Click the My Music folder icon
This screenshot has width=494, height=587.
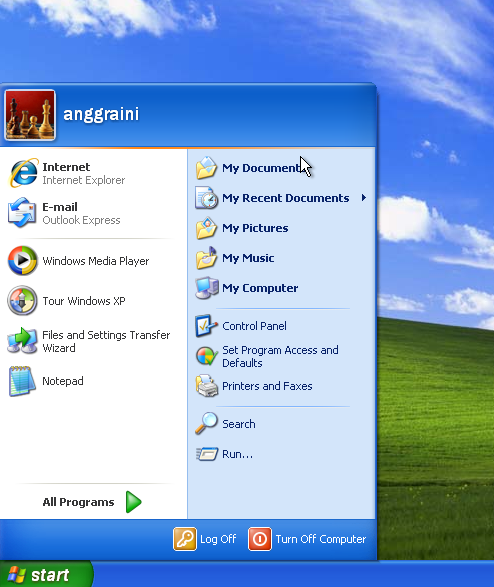click(x=206, y=258)
